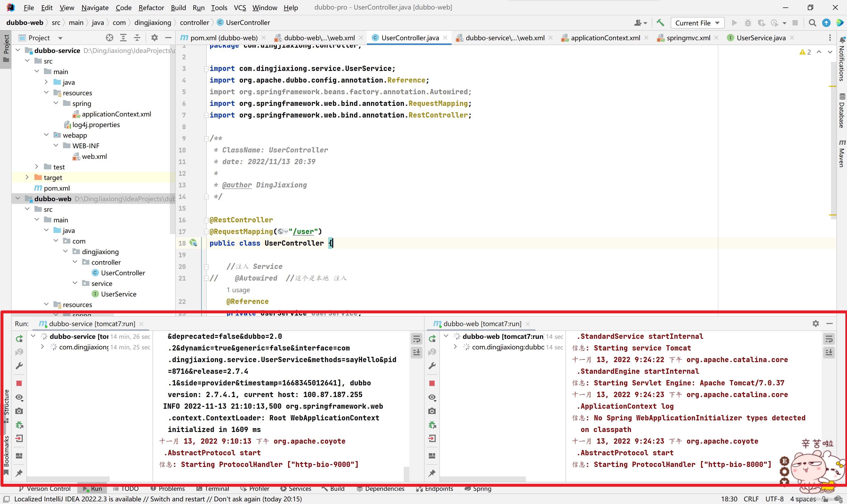Viewport: 847px width, 504px height.
Task: Click the CRLF line separator status item
Action: point(751,498)
